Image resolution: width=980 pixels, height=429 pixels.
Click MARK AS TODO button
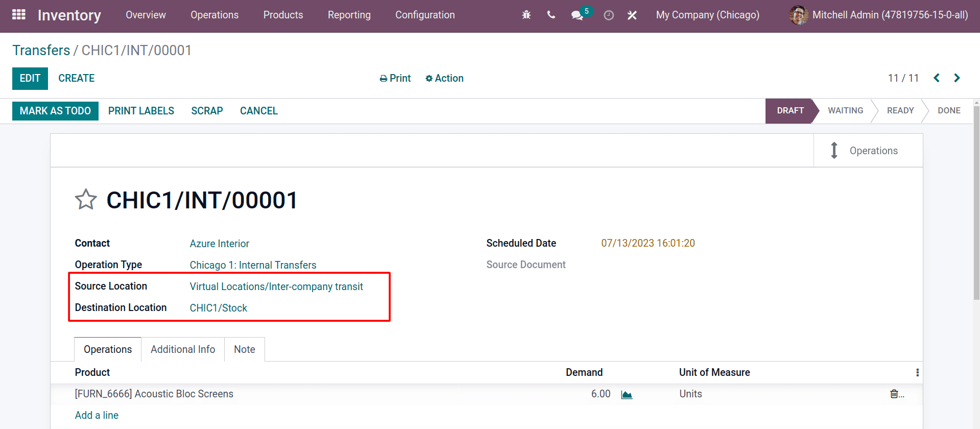[55, 111]
